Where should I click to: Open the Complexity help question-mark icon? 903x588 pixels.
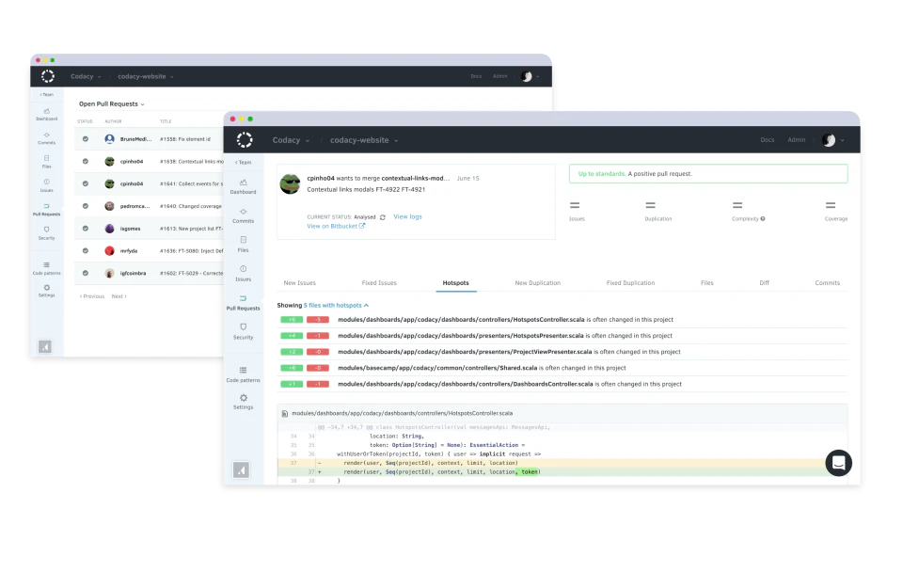tap(763, 218)
